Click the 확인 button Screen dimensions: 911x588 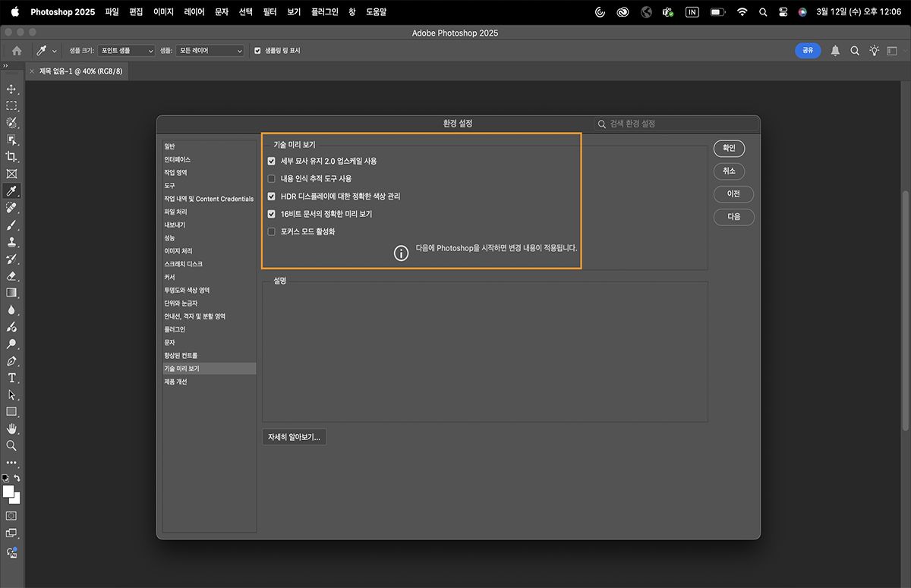(729, 149)
